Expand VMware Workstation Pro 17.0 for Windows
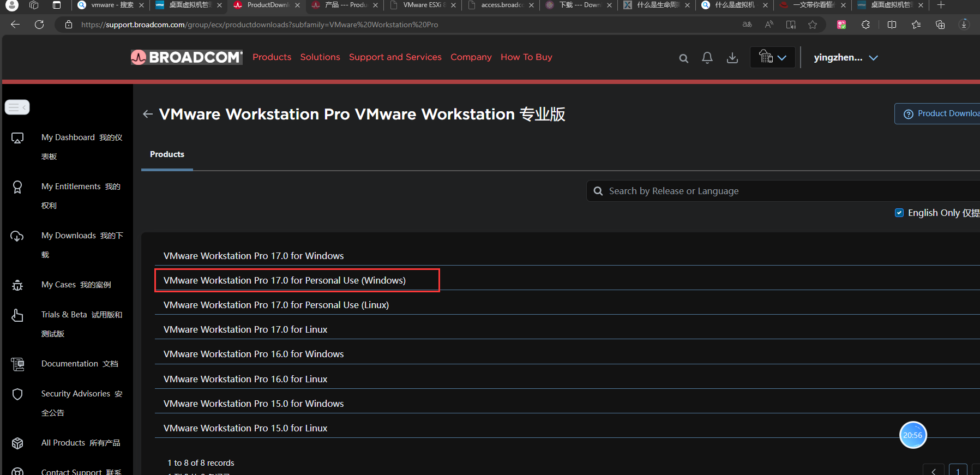Image resolution: width=980 pixels, height=475 pixels. pos(567,256)
